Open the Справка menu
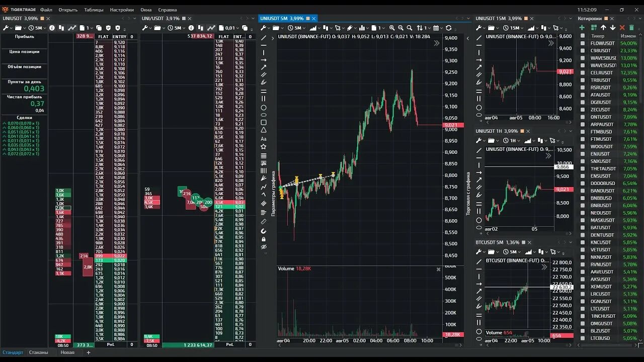The height and width of the screenshot is (362, 644). click(x=168, y=10)
